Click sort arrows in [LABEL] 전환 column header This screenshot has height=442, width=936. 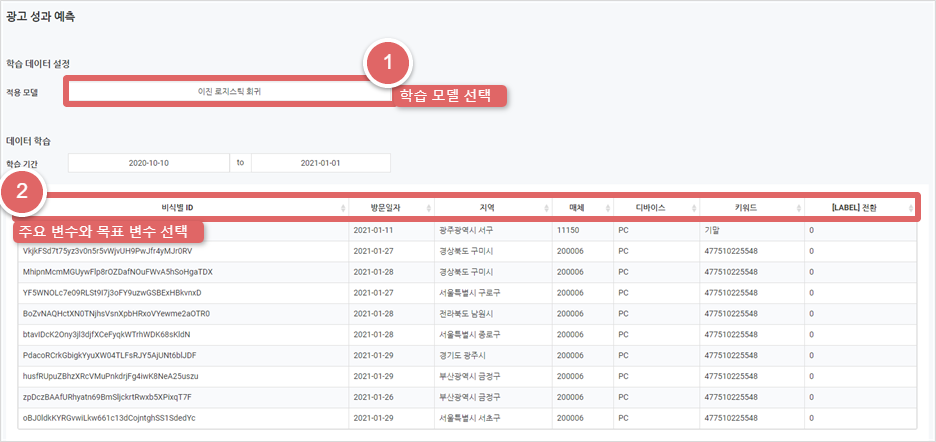tap(910, 208)
